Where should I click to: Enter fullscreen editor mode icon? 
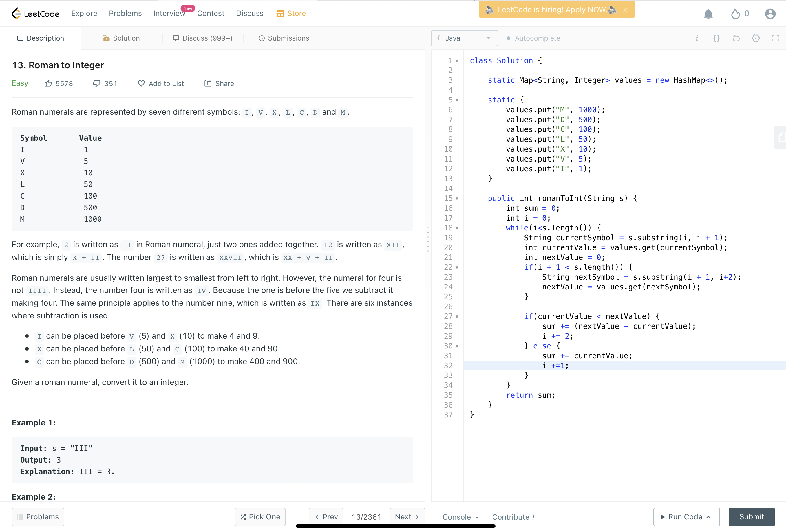775,38
